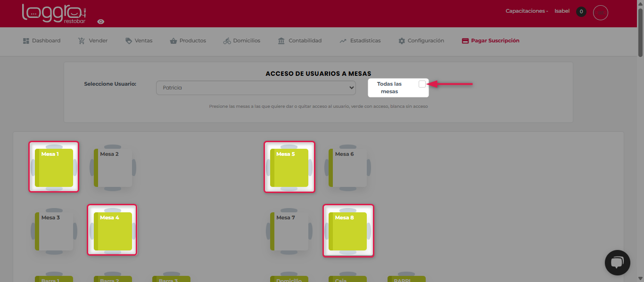The image size is (644, 282).
Task: Click the eye icon beside the logo
Action: (x=101, y=22)
